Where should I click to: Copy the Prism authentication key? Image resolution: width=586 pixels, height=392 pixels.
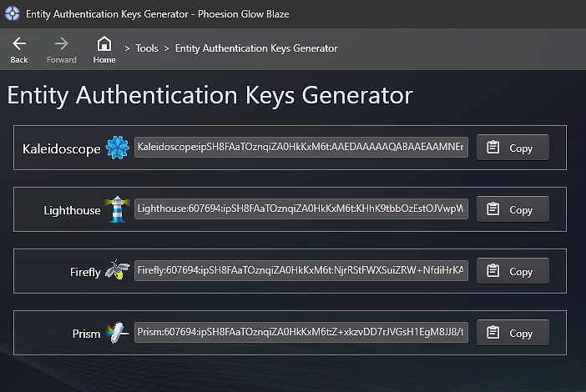coord(513,333)
